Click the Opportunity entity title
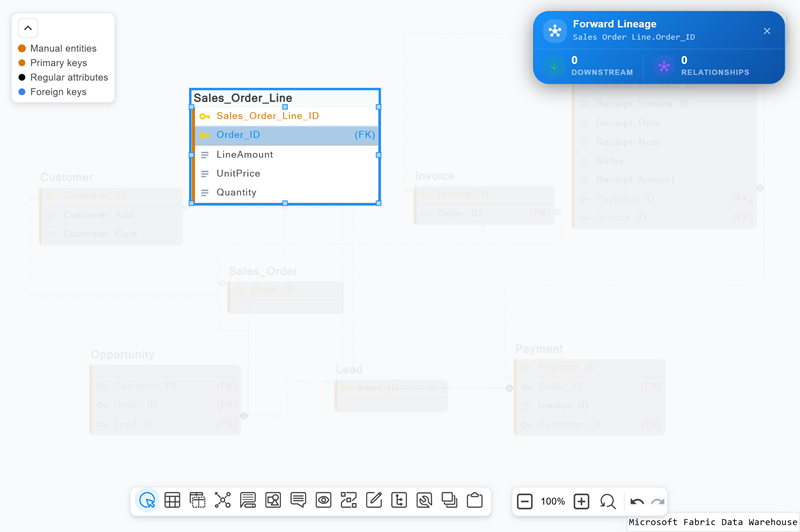The height and width of the screenshot is (532, 800). [122, 354]
